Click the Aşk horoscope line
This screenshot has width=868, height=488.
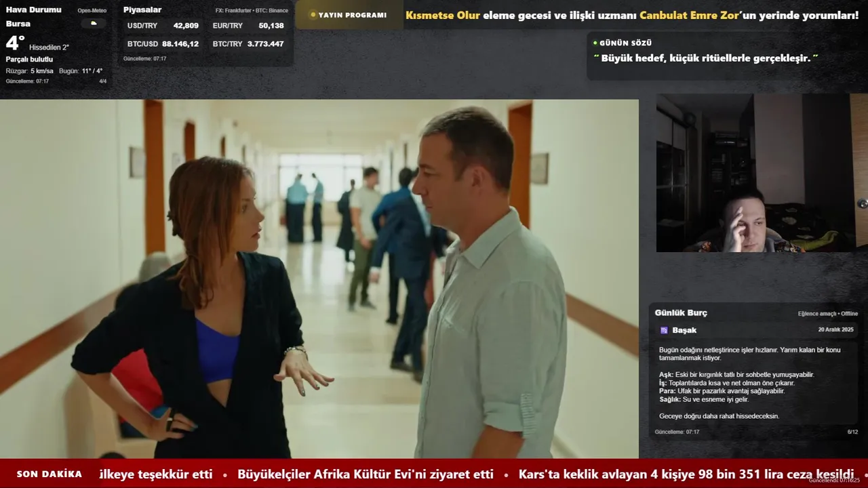click(736, 375)
